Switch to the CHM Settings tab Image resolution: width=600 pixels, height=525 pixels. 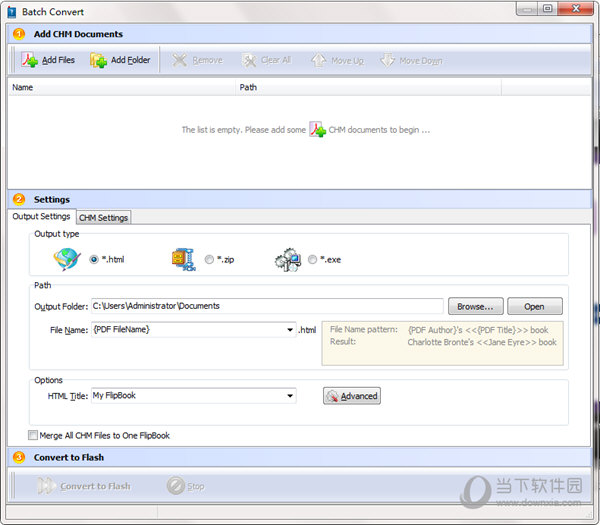tap(103, 217)
